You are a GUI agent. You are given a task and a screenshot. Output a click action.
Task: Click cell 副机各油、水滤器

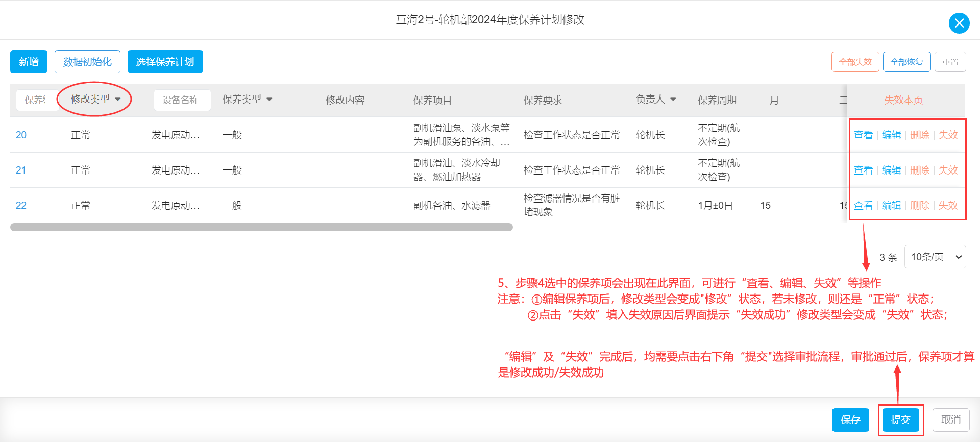pyautogui.click(x=452, y=205)
